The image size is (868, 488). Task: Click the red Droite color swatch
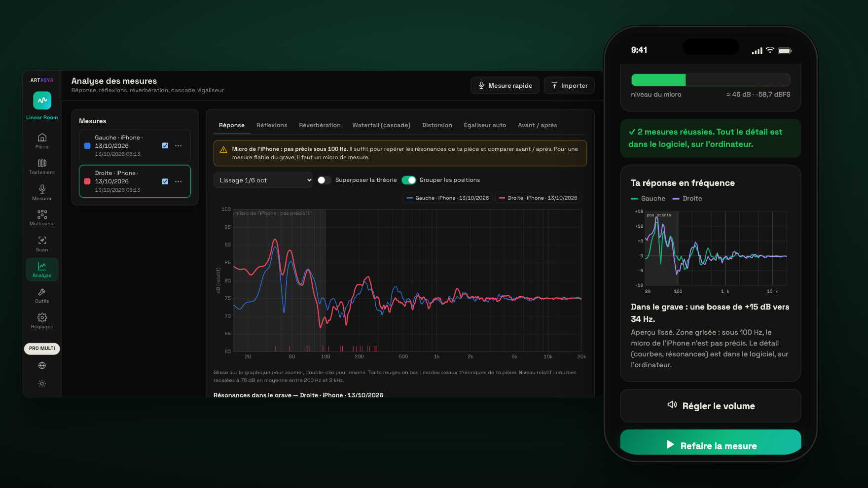[87, 181]
